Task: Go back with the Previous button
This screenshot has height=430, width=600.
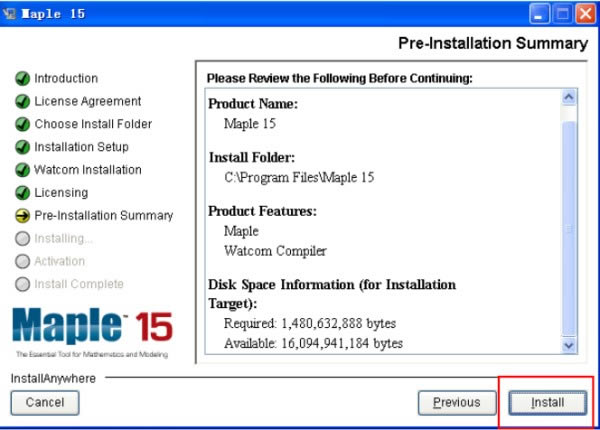Action: (x=457, y=402)
